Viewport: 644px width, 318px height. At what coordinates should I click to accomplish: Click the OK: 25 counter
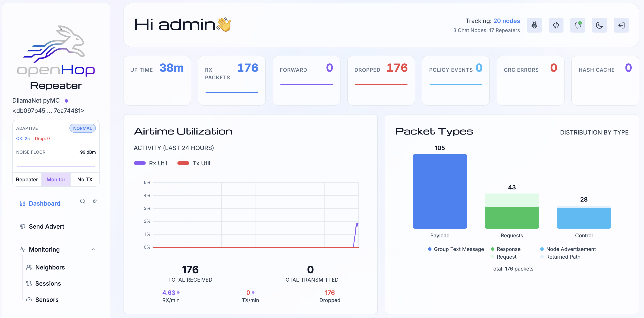pos(23,138)
